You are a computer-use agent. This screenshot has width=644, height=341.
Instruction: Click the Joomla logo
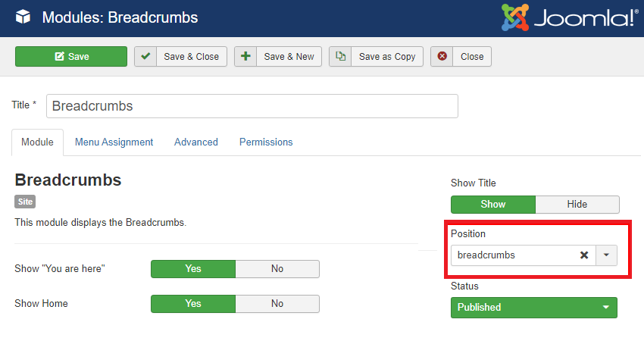(x=570, y=17)
